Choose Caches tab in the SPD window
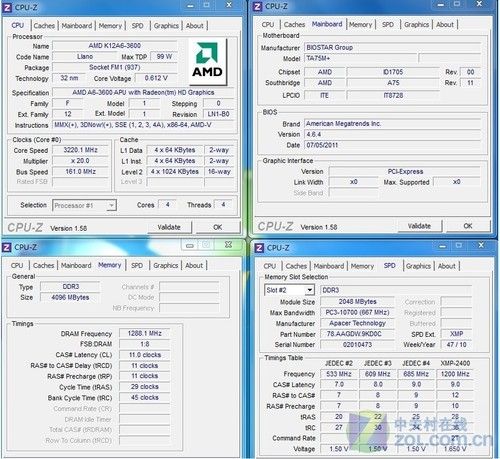500x459 pixels. [296, 266]
